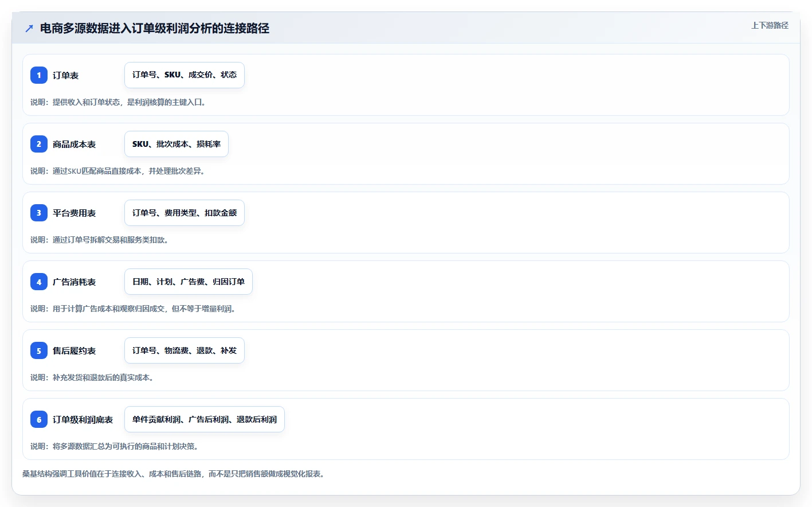This screenshot has height=507, width=812.
Task: Click the 平台费用表 step name
Action: tap(74, 213)
